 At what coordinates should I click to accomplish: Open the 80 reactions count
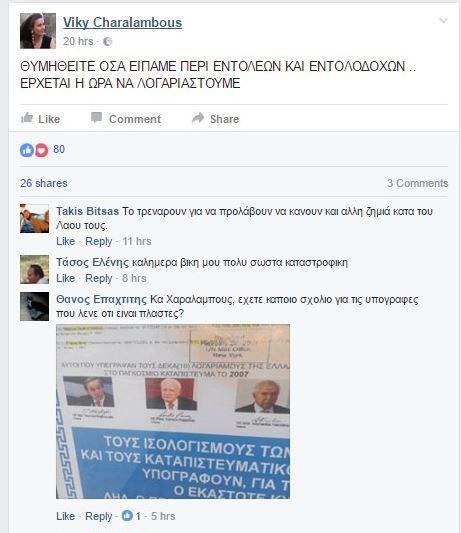[x=59, y=149]
